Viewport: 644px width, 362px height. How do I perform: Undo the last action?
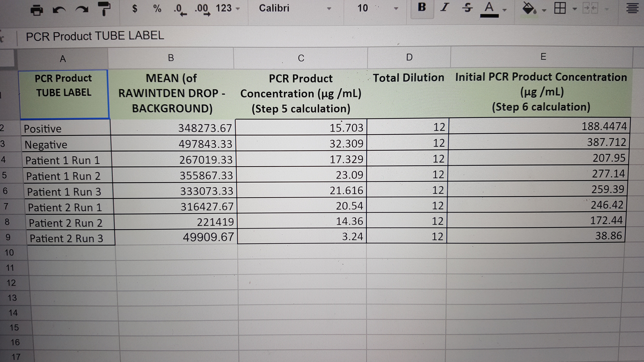point(59,10)
